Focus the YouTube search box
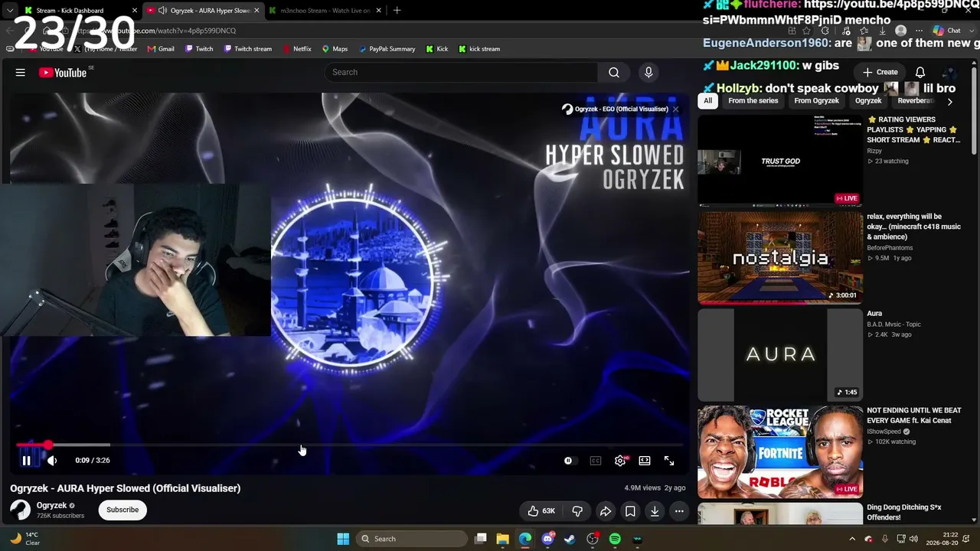The width and height of the screenshot is (980, 551). [461, 72]
